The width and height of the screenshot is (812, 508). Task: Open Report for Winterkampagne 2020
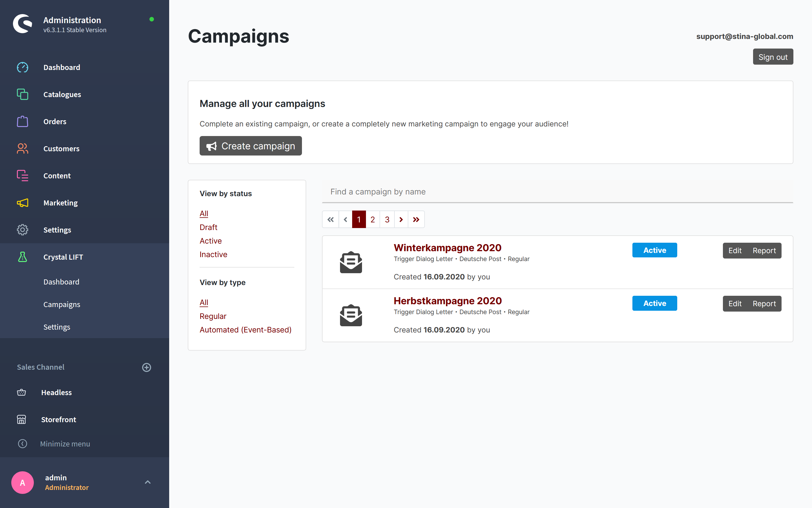[764, 251]
